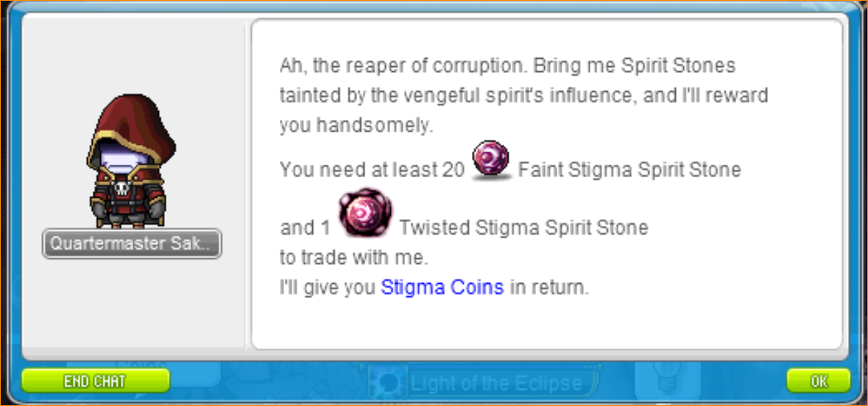Screen dimensions: 868x406
Task: Click the Faint Stigma Spirit Stone icon
Action: tap(490, 160)
